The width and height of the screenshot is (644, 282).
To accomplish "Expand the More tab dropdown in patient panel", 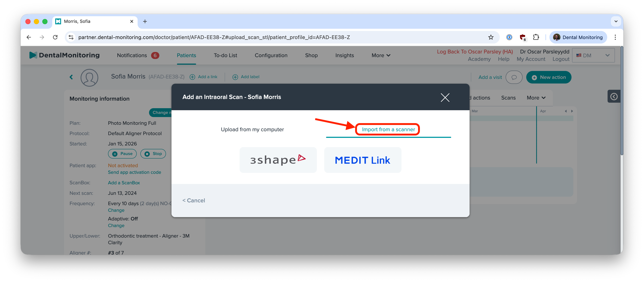I will click(536, 98).
